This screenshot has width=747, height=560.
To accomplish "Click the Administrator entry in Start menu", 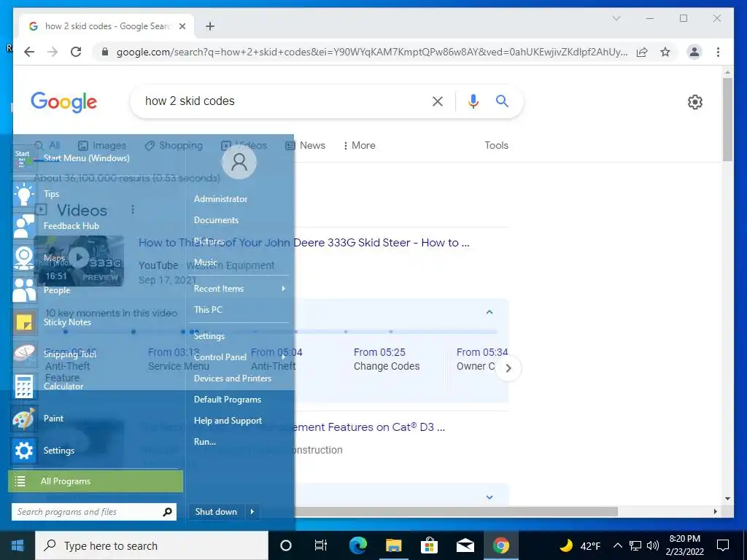I will 220,199.
